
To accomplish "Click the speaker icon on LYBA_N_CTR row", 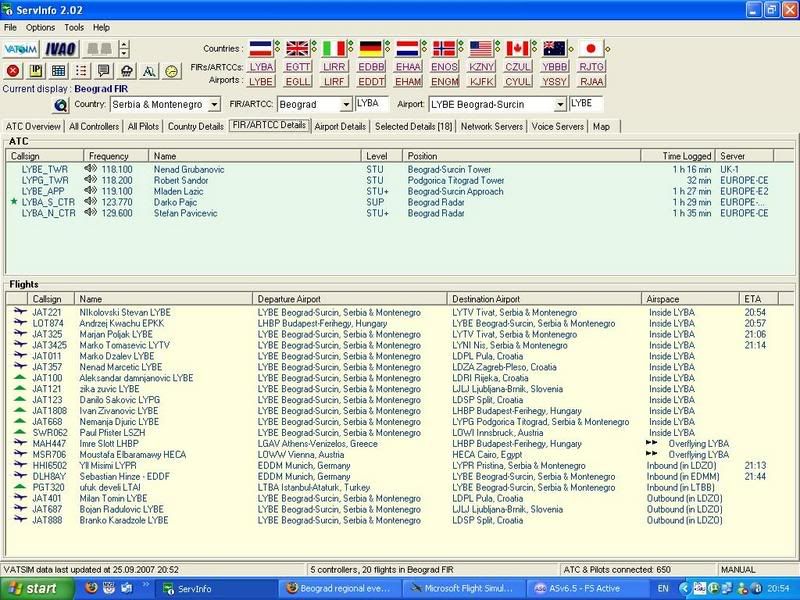I will tap(90, 213).
